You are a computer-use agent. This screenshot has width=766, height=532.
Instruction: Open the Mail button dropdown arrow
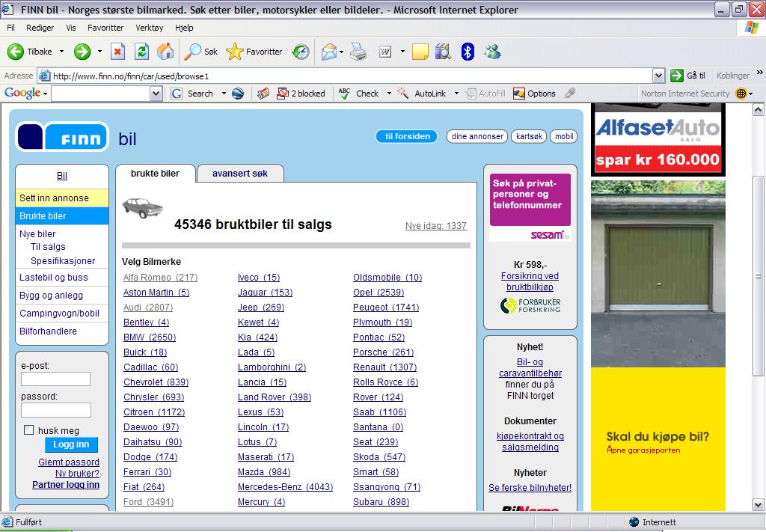point(341,52)
